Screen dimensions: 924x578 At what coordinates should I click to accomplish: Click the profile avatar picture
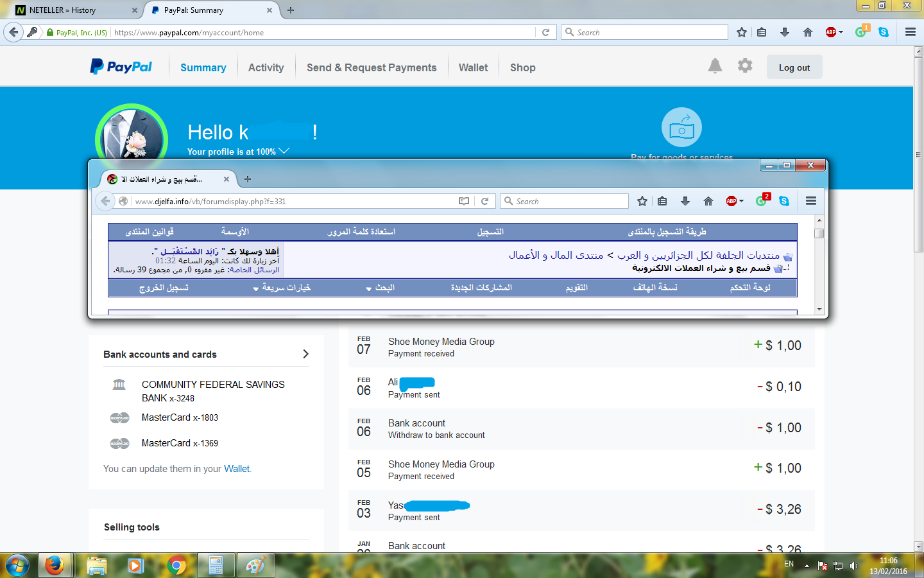(132, 136)
